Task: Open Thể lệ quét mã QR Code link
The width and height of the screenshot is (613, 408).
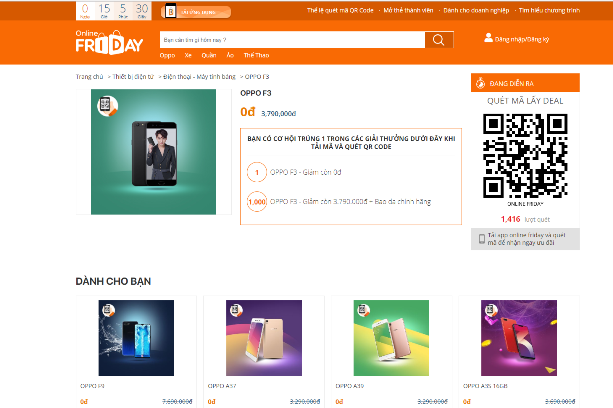Action: click(x=340, y=10)
